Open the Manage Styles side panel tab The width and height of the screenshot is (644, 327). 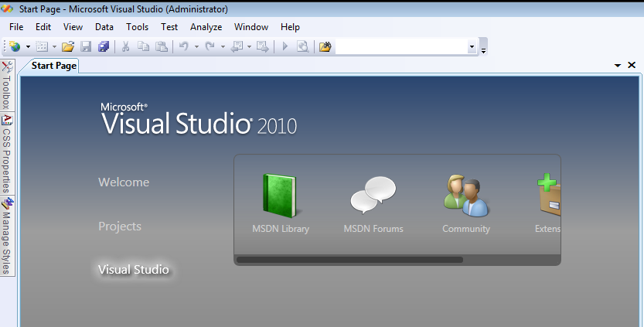tap(7, 237)
